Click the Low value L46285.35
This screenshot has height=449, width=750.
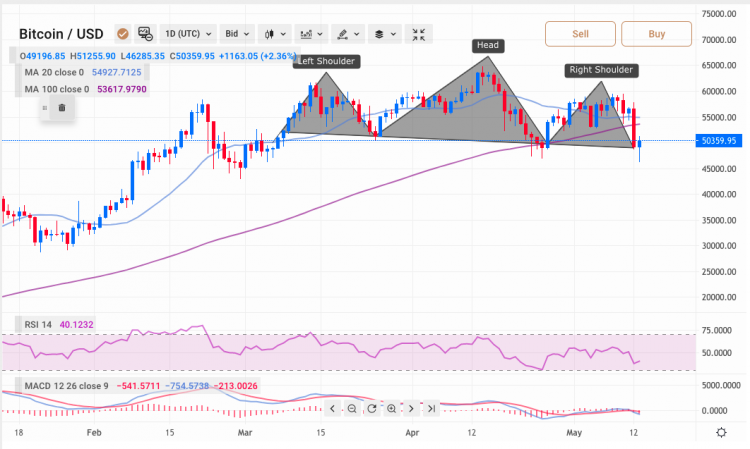(x=143, y=56)
